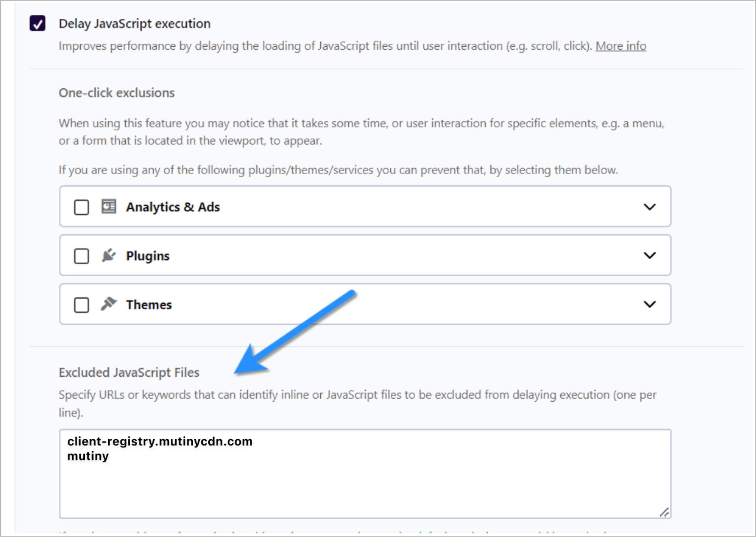Screen dimensions: 756x537
Task: Click the Themes label text
Action: 149,304
